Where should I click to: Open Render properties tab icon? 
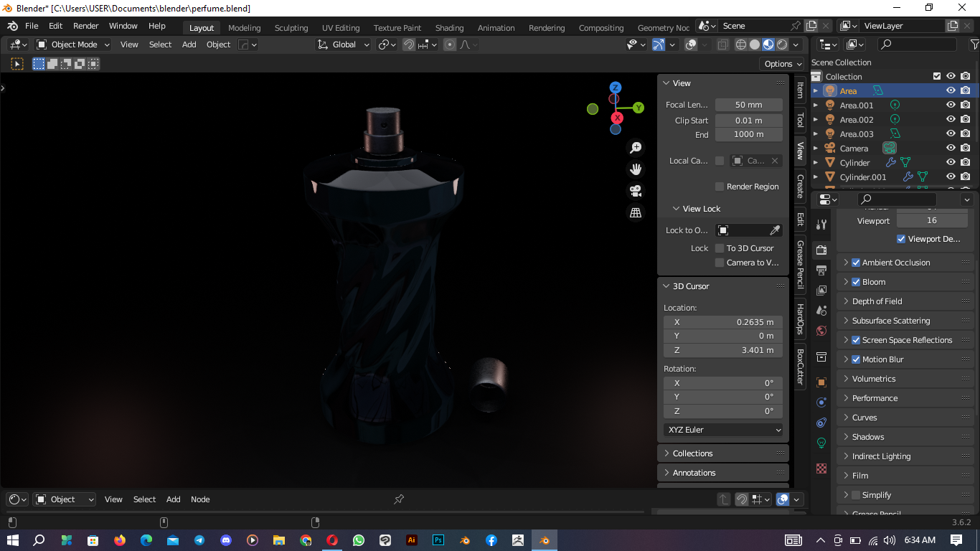coord(822,250)
